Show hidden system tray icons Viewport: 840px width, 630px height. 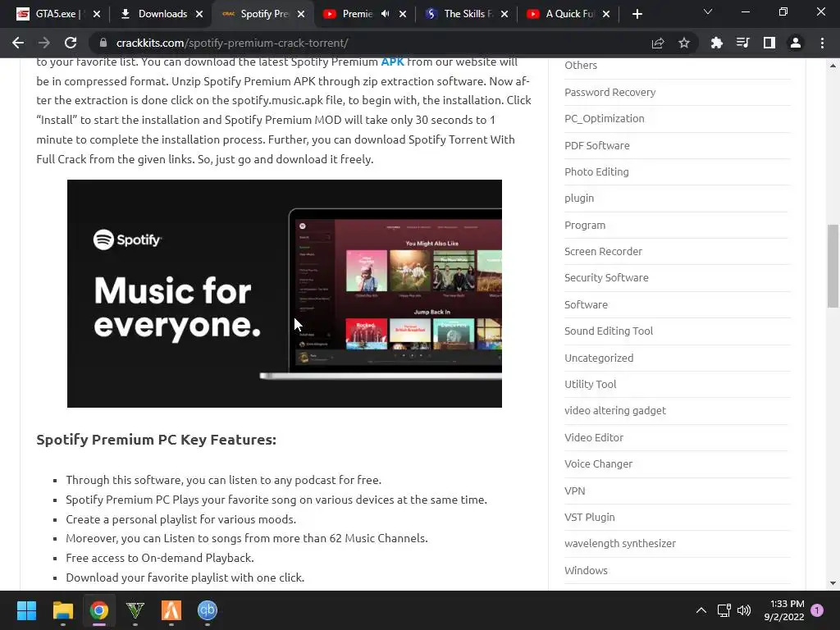click(x=701, y=610)
